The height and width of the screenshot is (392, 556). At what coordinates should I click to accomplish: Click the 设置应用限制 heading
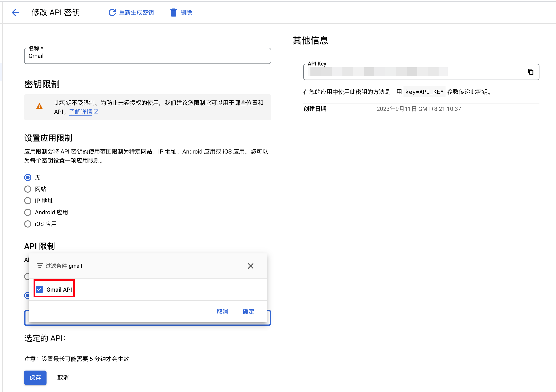point(48,138)
